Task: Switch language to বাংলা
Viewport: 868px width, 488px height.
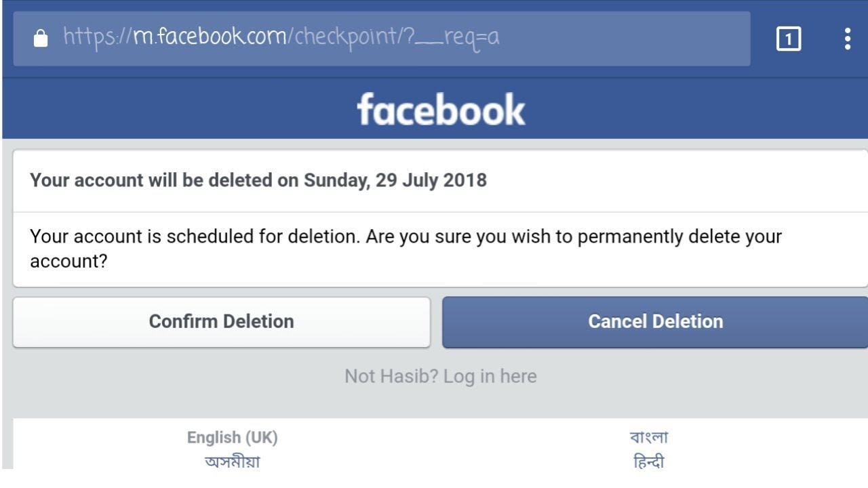Action: (x=649, y=438)
